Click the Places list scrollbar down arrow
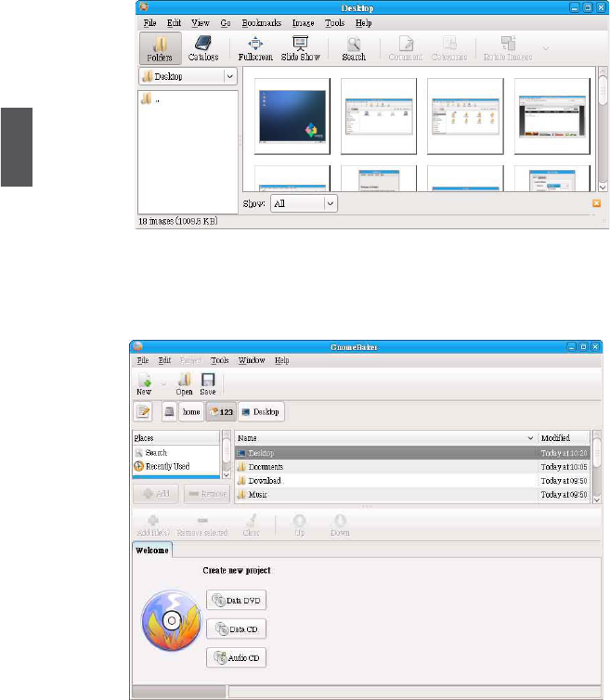 226,475
